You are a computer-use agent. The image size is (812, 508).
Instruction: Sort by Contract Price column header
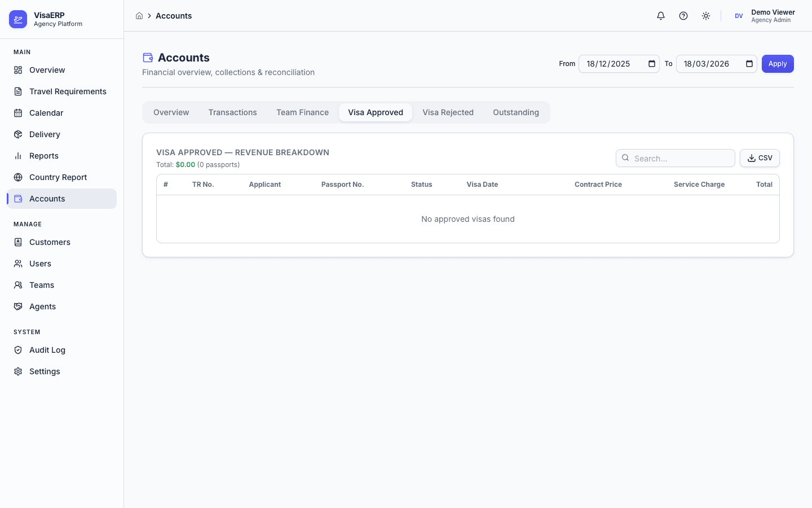coord(598,185)
